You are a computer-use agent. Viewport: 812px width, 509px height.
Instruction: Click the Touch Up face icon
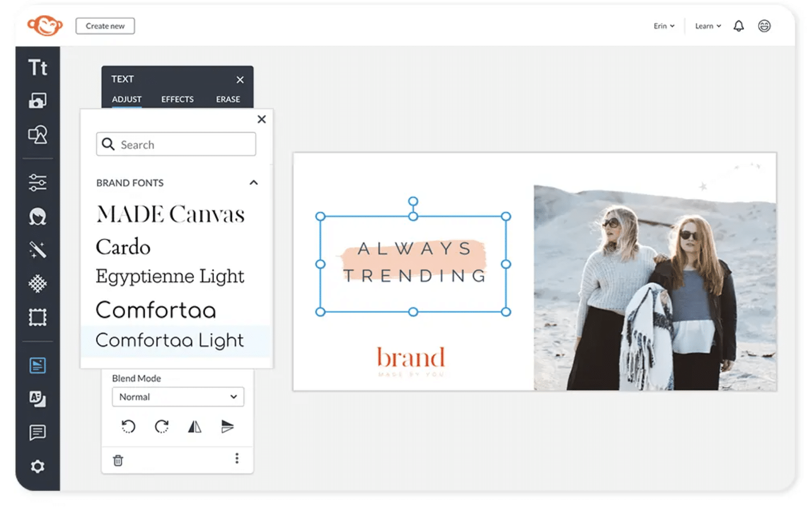pos(38,216)
